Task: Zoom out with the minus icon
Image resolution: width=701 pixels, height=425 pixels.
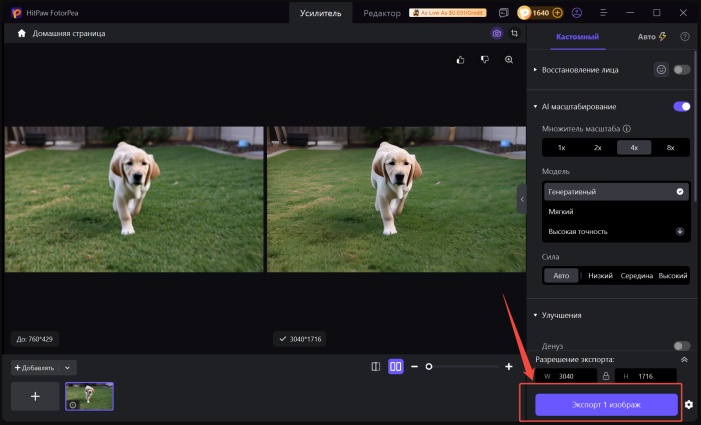Action: 414,367
